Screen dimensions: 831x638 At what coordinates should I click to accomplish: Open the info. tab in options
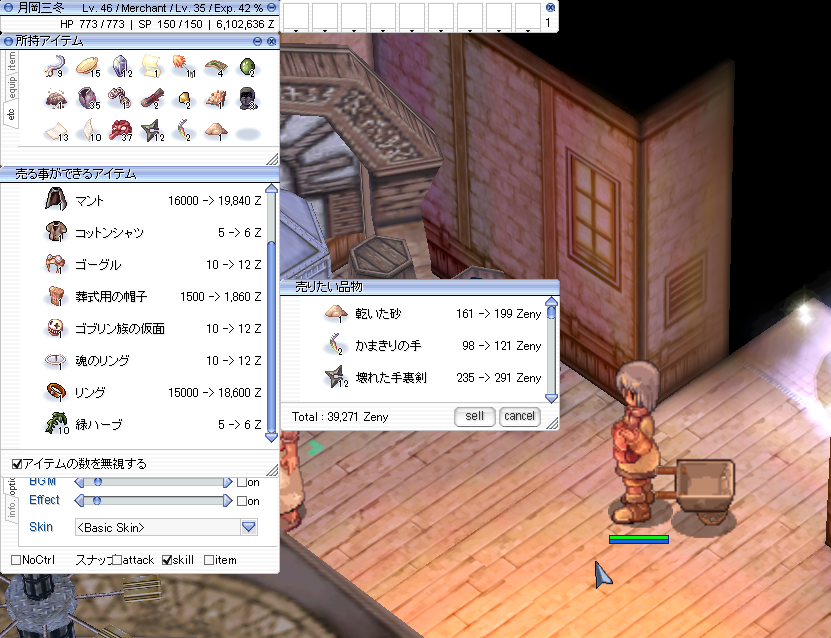point(11,510)
